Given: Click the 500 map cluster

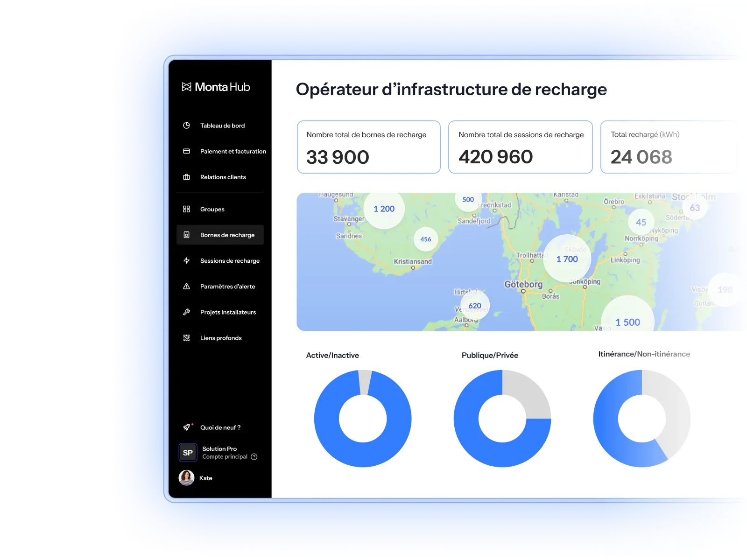Looking at the screenshot, I should coord(468,200).
